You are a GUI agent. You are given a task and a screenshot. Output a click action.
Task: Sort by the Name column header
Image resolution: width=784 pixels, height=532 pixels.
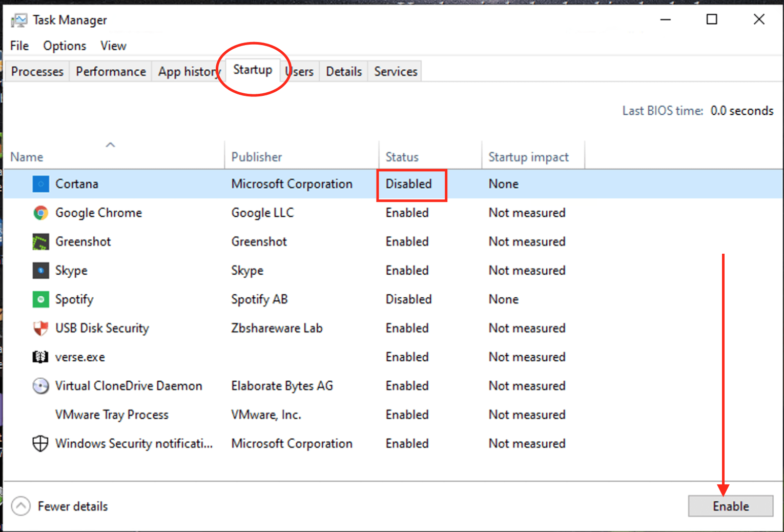27,157
